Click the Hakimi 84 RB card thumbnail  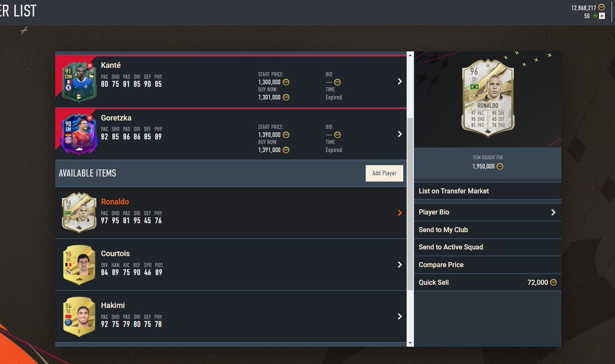pyautogui.click(x=78, y=316)
